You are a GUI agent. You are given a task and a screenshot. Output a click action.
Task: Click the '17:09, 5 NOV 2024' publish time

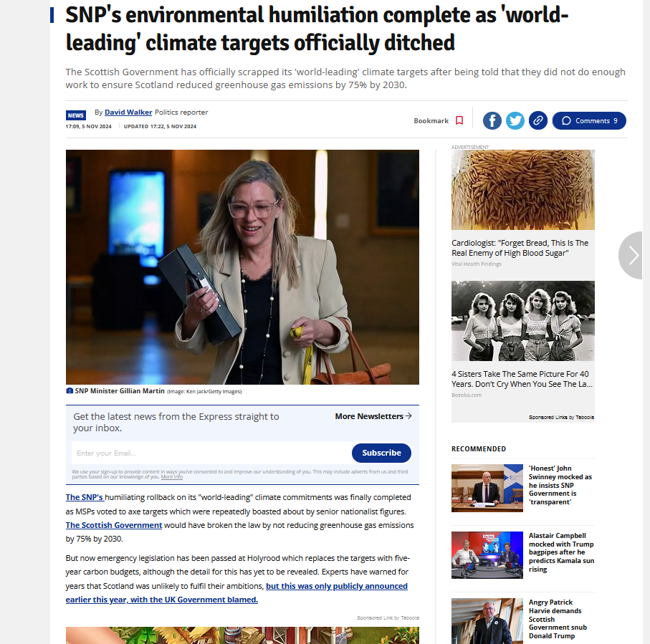coord(88,126)
